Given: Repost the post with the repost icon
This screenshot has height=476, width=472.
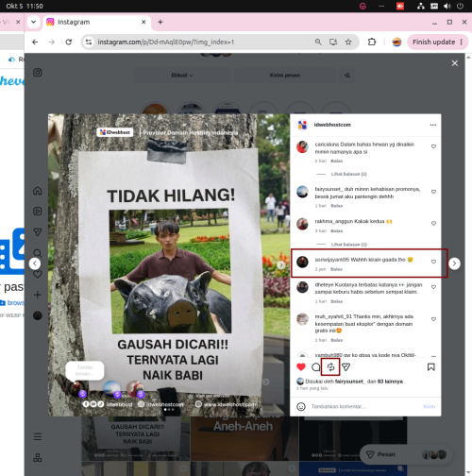Looking at the screenshot, I should tap(330, 367).
